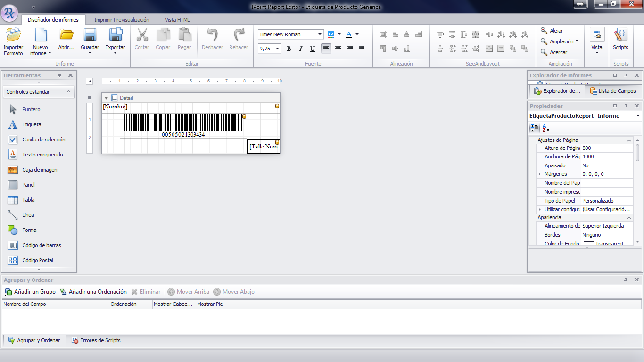Viewport: 644px width, 362px height.
Task: Enable right text alignment
Action: [x=350, y=49]
